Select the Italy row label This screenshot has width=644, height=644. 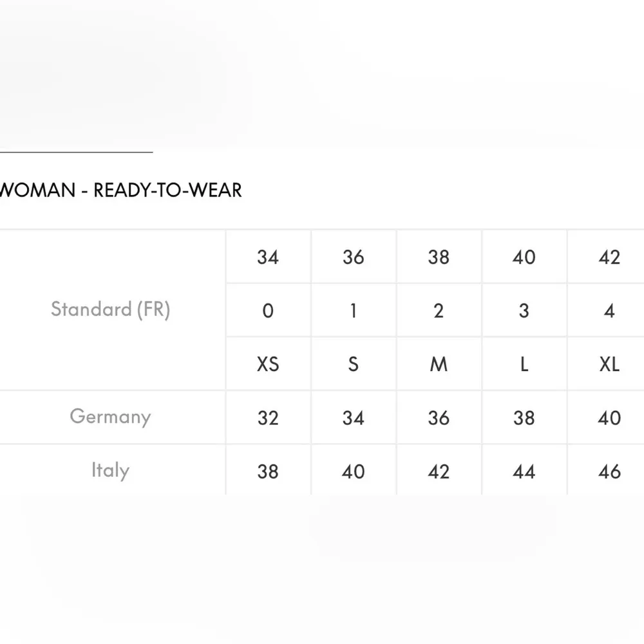click(x=110, y=470)
